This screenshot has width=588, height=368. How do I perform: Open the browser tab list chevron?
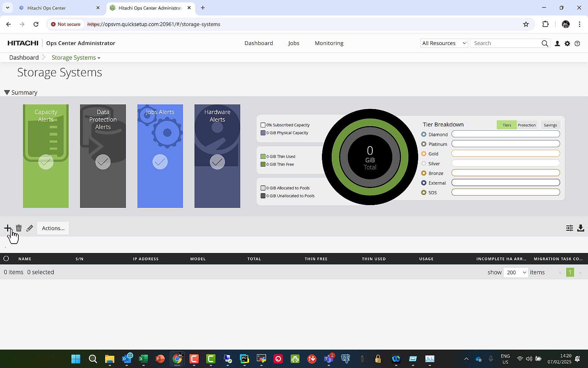point(7,7)
